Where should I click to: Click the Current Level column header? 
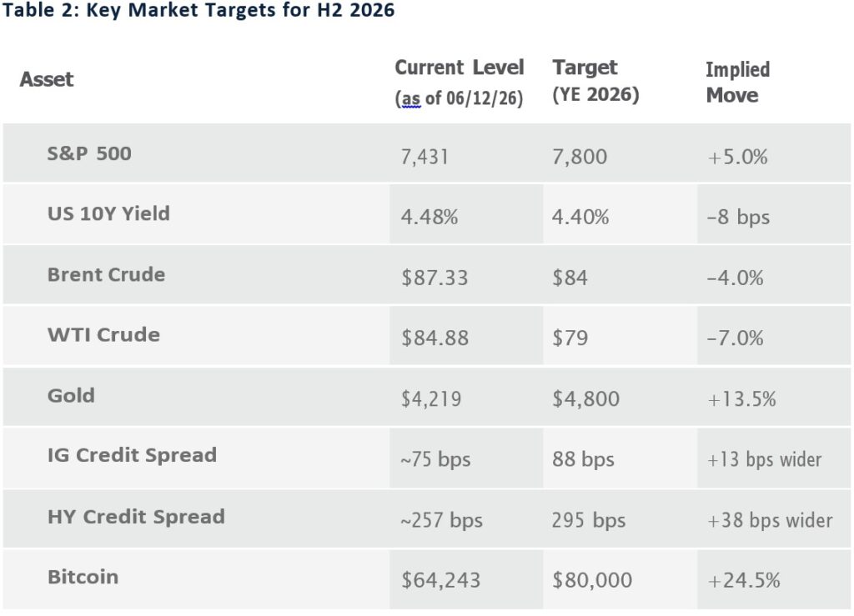460,83
